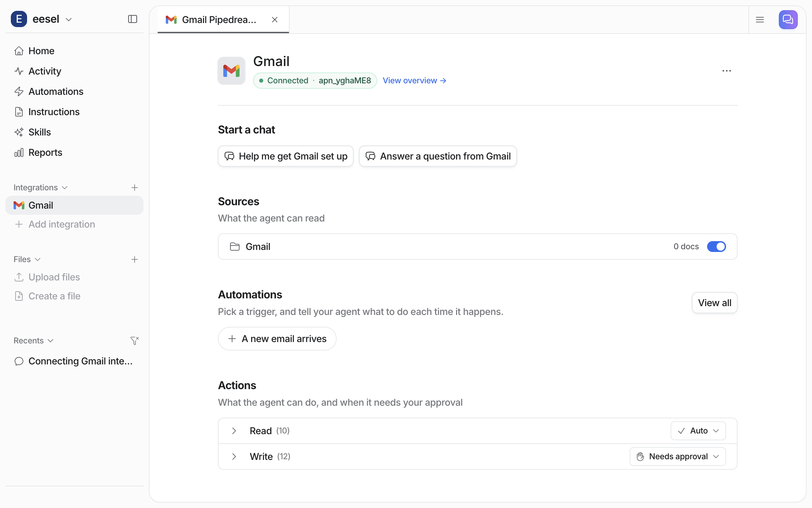Screen dimensions: 812x508
Task: Open the purple chat icon
Action: click(x=788, y=20)
